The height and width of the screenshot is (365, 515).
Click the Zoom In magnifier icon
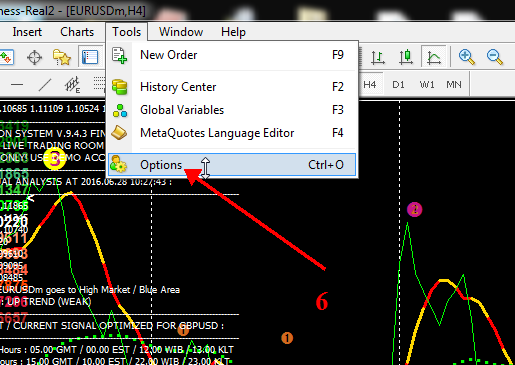point(466,57)
